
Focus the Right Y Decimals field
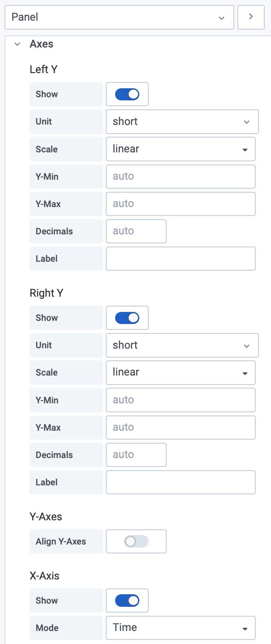[136, 454]
